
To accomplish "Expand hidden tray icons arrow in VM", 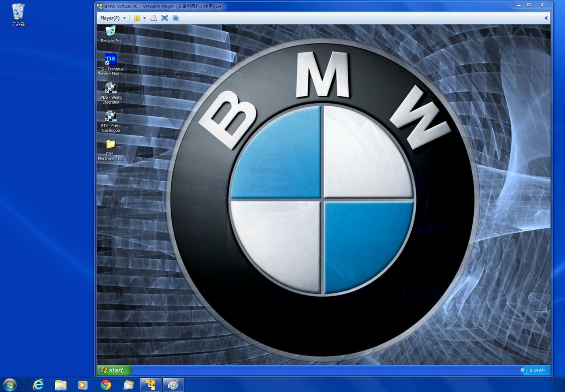I will pyautogui.click(x=524, y=370).
